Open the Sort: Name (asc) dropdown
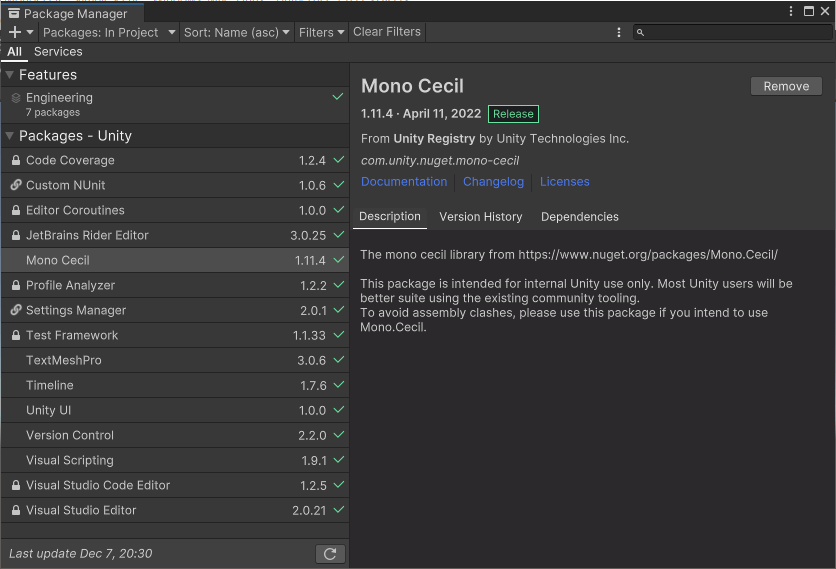The image size is (836, 569). click(x=237, y=33)
